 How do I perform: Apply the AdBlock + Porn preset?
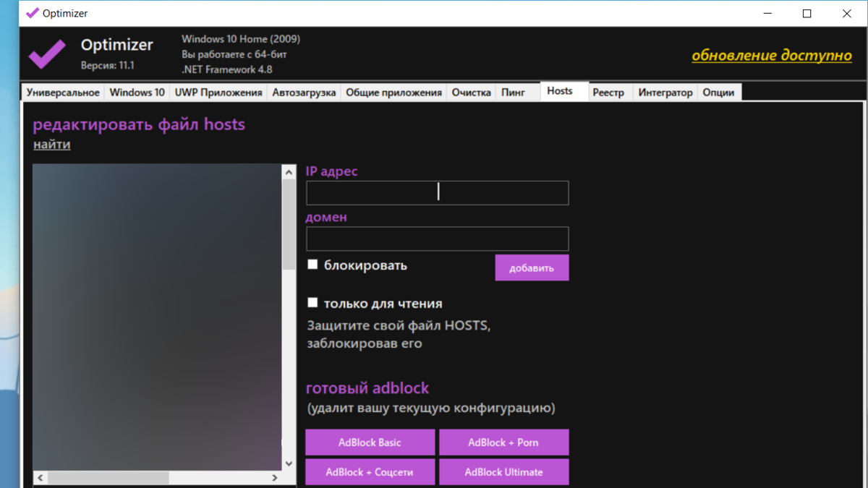(x=503, y=442)
